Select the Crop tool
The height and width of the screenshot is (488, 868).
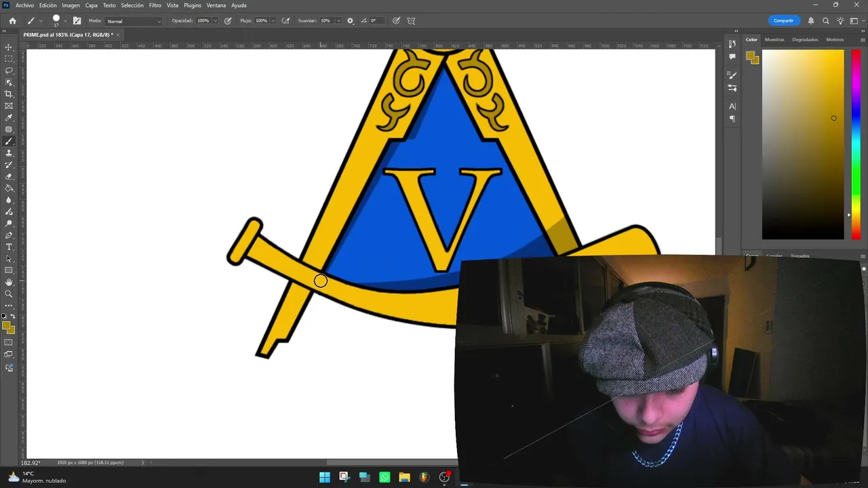[9, 94]
